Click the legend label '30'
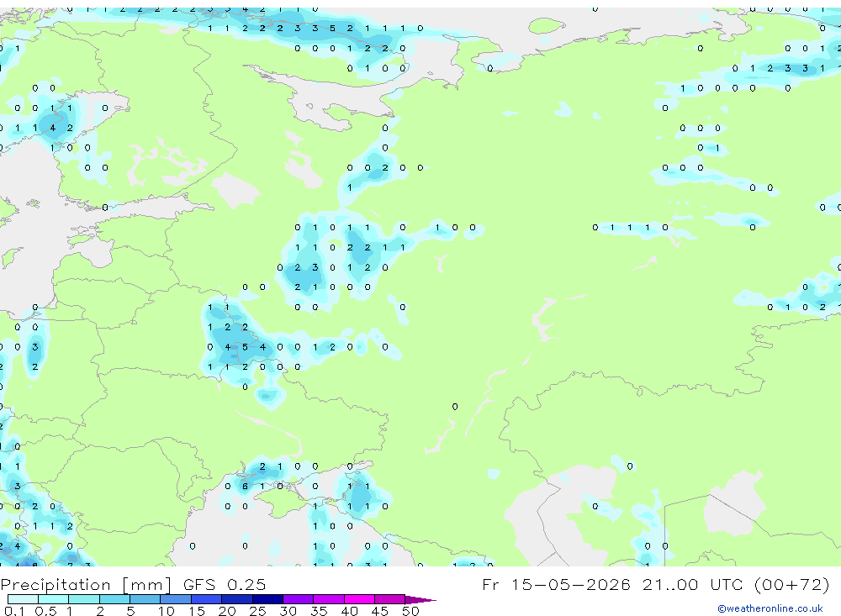 point(288,611)
